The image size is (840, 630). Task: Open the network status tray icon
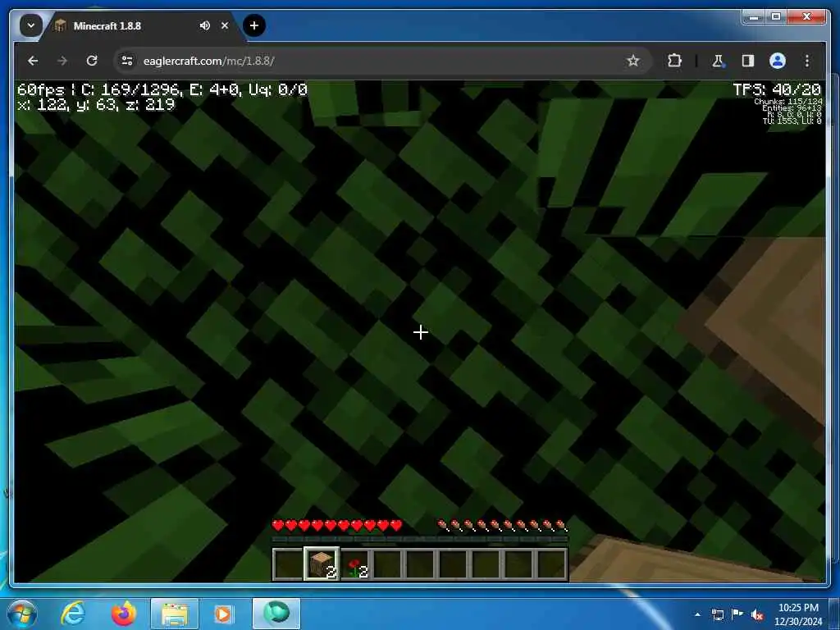pos(718,614)
